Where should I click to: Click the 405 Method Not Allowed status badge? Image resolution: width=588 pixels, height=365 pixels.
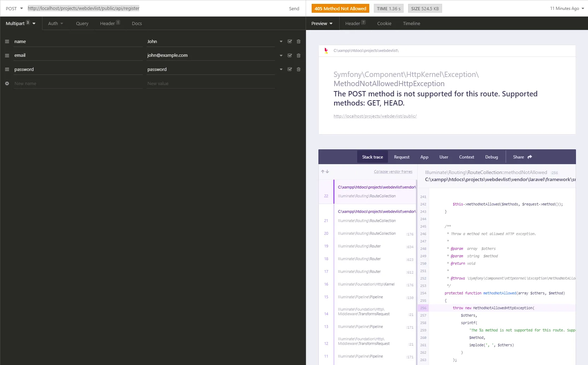(x=340, y=8)
